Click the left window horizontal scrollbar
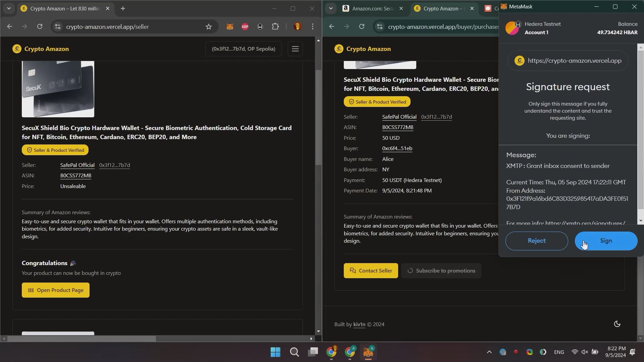The width and height of the screenshot is (644, 362). tap(82, 339)
